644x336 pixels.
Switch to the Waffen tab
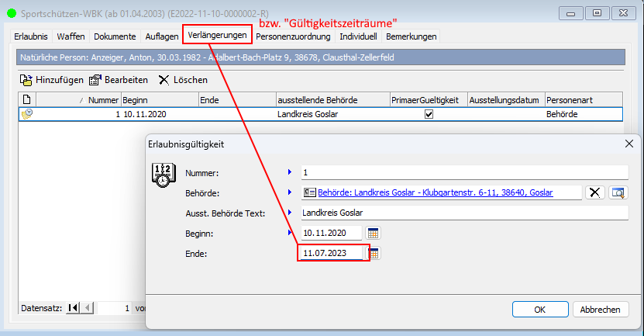[71, 36]
